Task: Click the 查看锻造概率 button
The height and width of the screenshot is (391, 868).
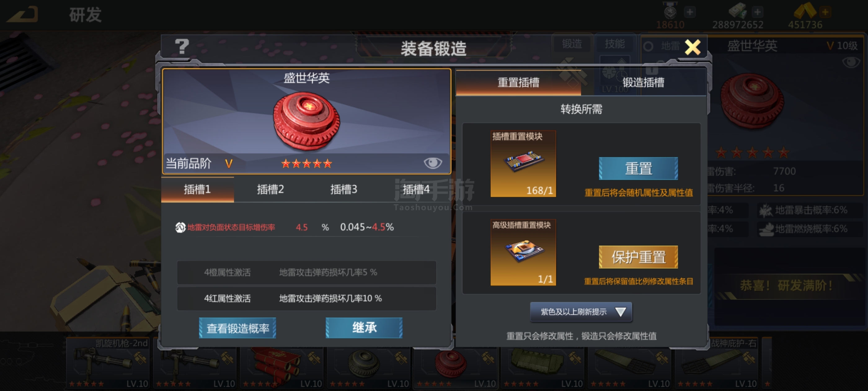Action: [x=237, y=328]
